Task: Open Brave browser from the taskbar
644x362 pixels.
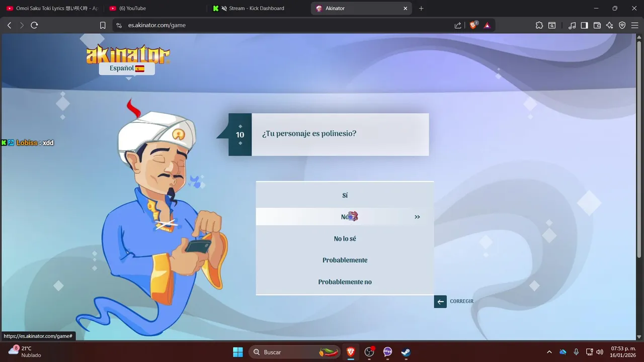Action: 351,352
